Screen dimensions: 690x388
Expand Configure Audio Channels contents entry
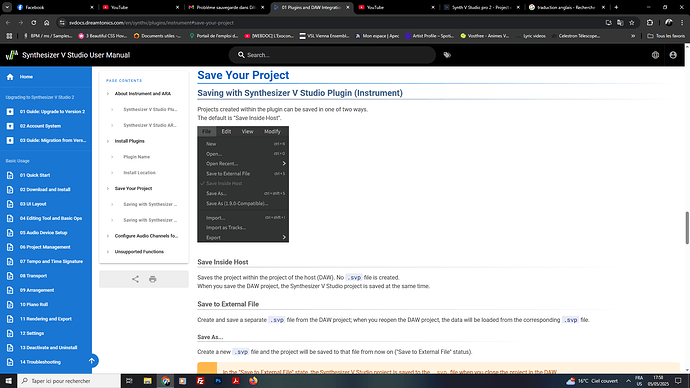(108, 236)
